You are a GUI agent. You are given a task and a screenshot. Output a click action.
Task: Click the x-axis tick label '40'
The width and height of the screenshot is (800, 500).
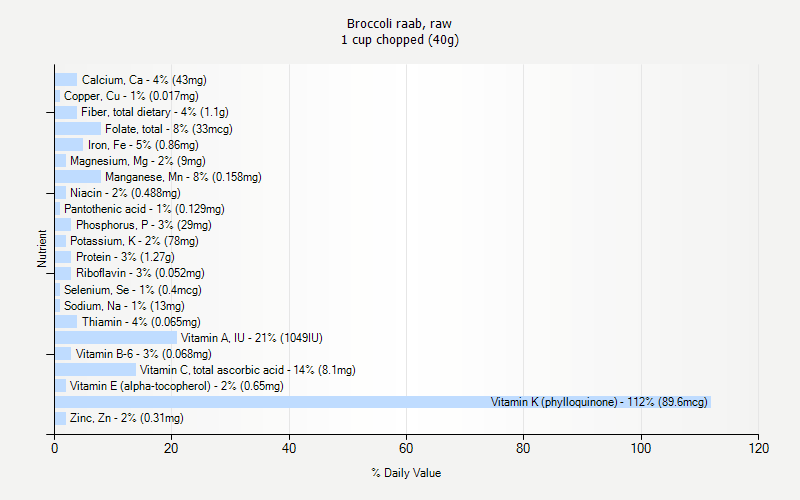coord(289,448)
